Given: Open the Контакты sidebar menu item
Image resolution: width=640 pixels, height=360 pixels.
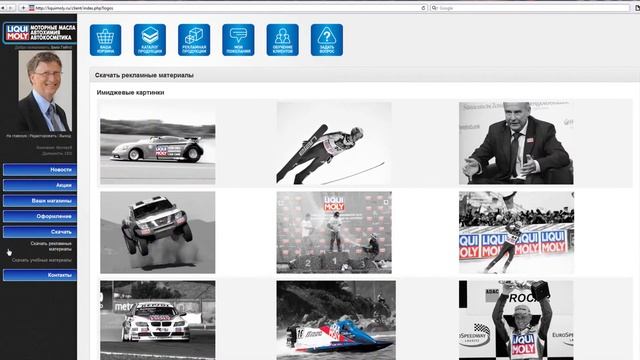Looking at the screenshot, I should 40,275.
